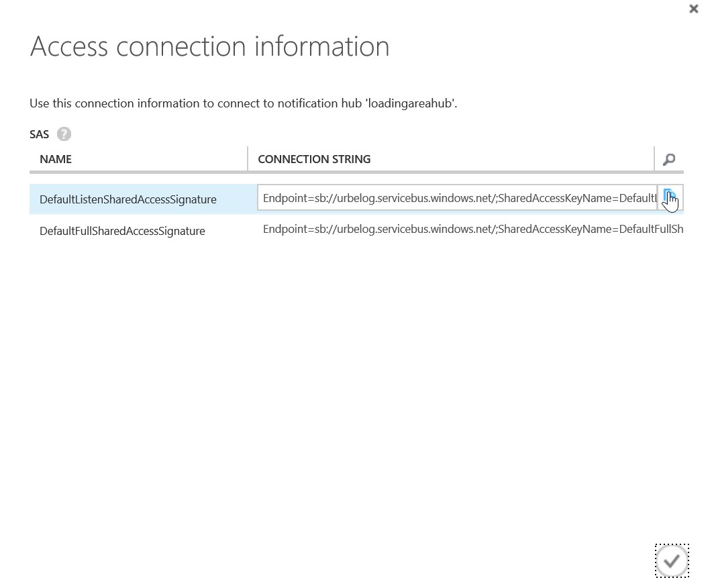
Task: Copy the DefaultListenSharedAccessSignature connection string
Action: 670,197
